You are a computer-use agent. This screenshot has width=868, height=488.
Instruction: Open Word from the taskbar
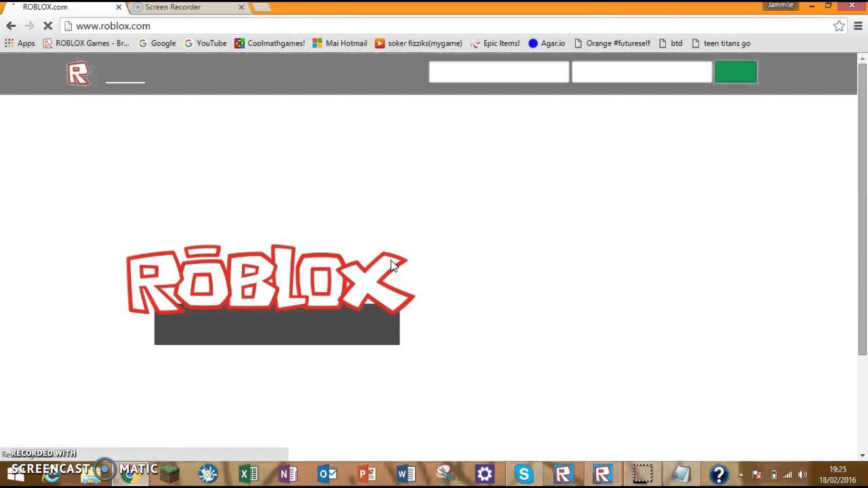406,474
